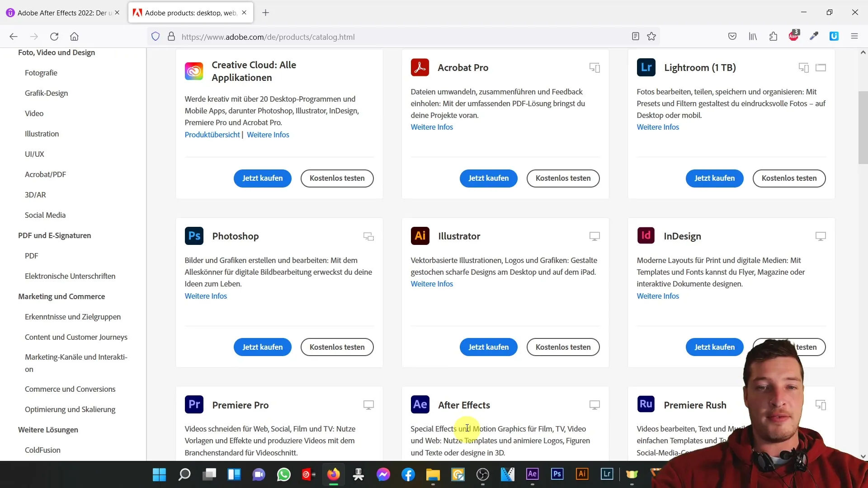Image resolution: width=868 pixels, height=488 pixels.
Task: Click Weitere Infos link for Illustrator
Action: pos(432,284)
